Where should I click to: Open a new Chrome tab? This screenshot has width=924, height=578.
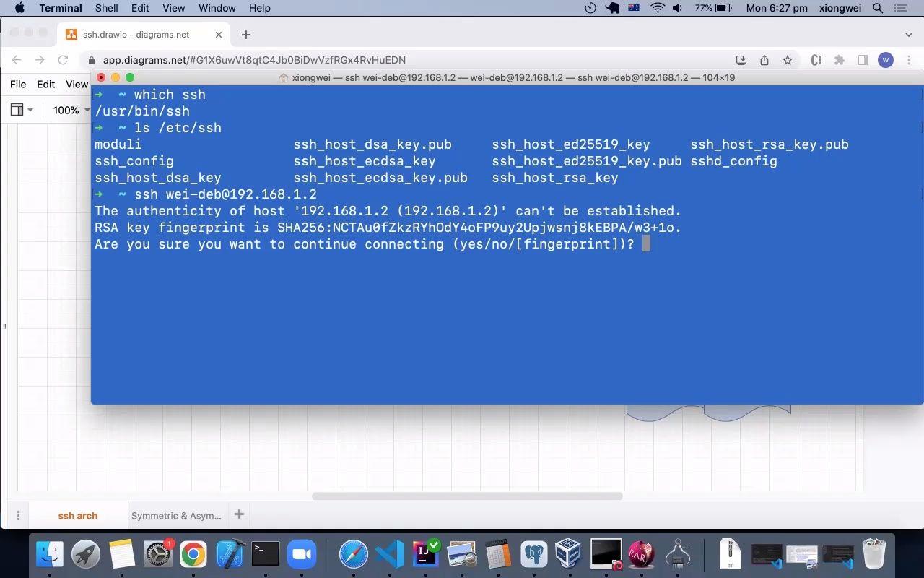click(x=246, y=35)
